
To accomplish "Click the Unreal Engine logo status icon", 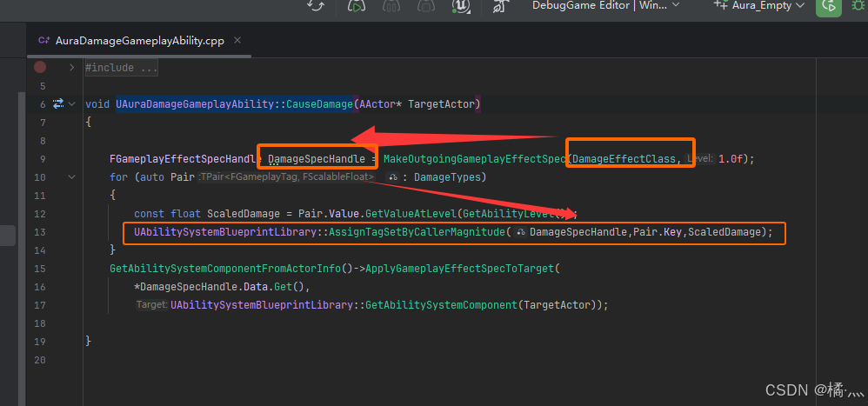I will (x=461, y=5).
